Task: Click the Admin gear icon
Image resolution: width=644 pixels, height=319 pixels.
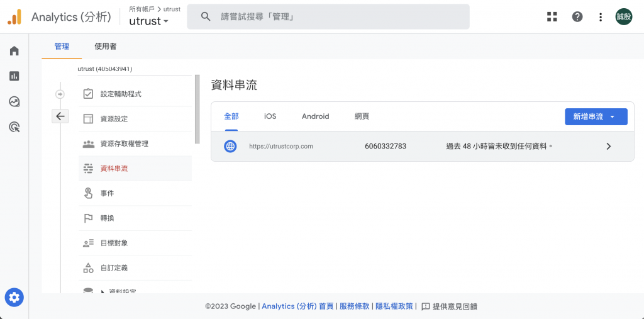Action: click(x=14, y=297)
